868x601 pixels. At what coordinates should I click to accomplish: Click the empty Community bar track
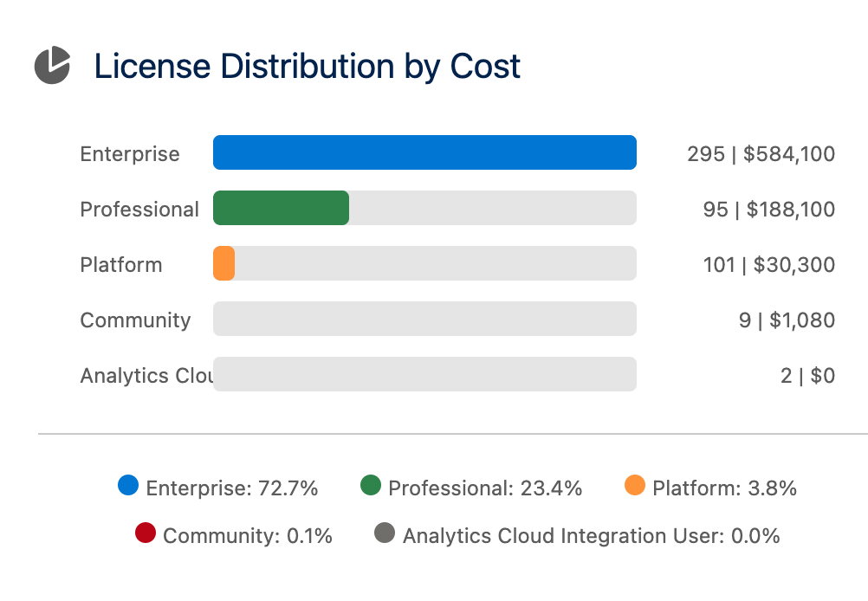pyautogui.click(x=424, y=318)
